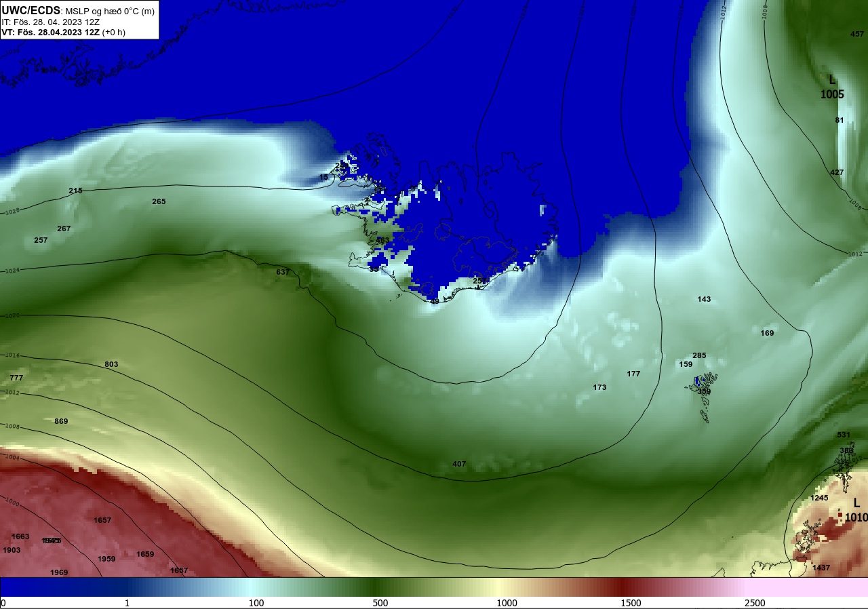Click the 1016 isobar label
868x609 pixels.
(x=12, y=355)
